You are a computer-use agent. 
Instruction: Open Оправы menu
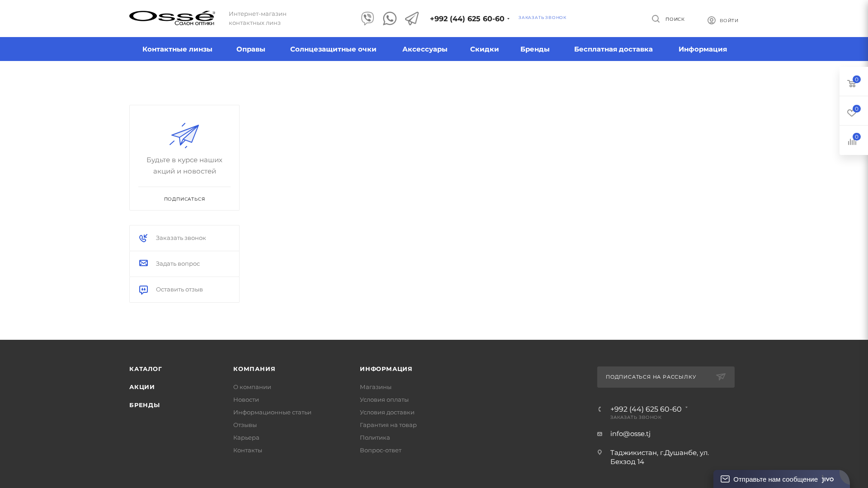[251, 49]
